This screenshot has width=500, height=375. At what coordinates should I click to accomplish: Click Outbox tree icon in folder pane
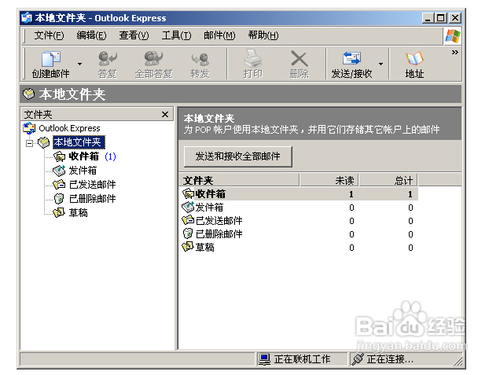[x=59, y=170]
